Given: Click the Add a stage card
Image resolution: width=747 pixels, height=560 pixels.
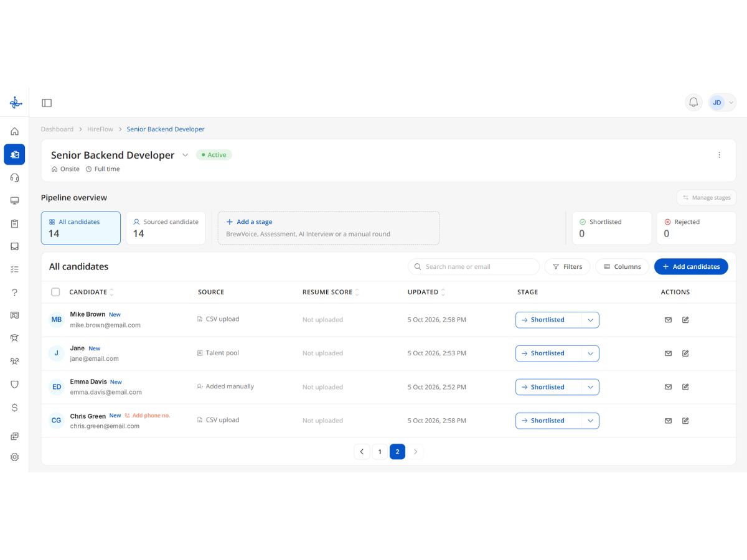Looking at the screenshot, I should [329, 228].
